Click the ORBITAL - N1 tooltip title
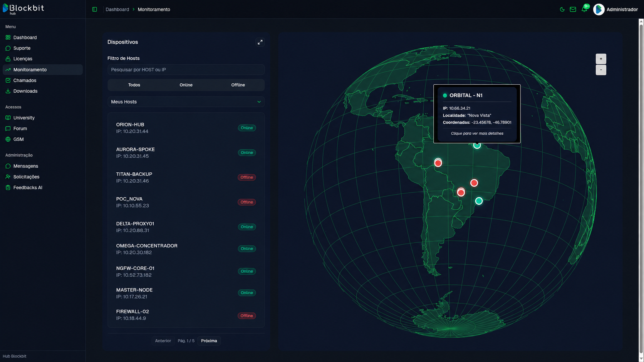The height and width of the screenshot is (362, 644). pyautogui.click(x=466, y=95)
